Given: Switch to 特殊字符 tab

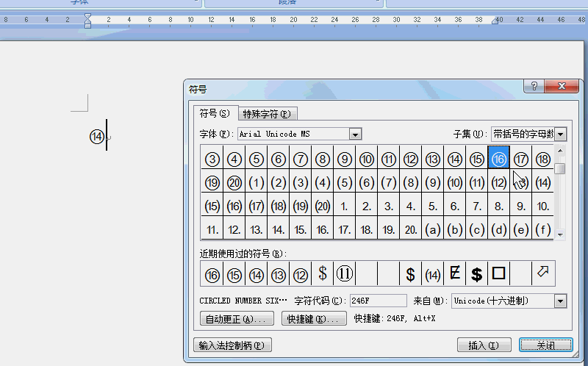Looking at the screenshot, I should 267,114.
